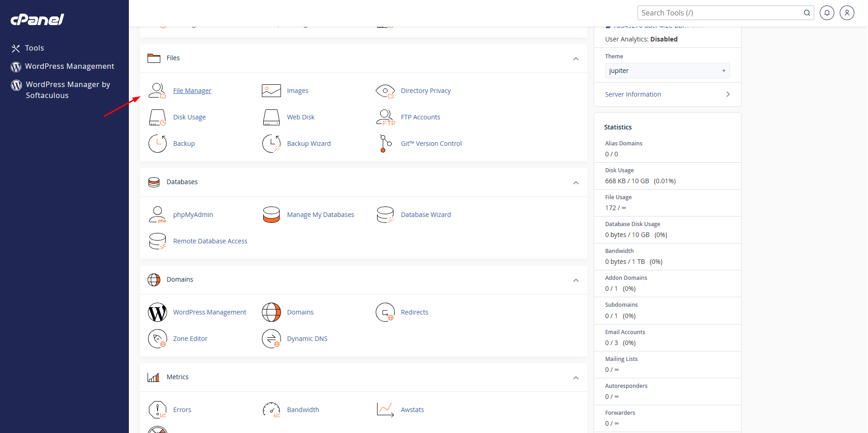The height and width of the screenshot is (433, 868).
Task: Click the Database Wizard icon
Action: pyautogui.click(x=385, y=215)
